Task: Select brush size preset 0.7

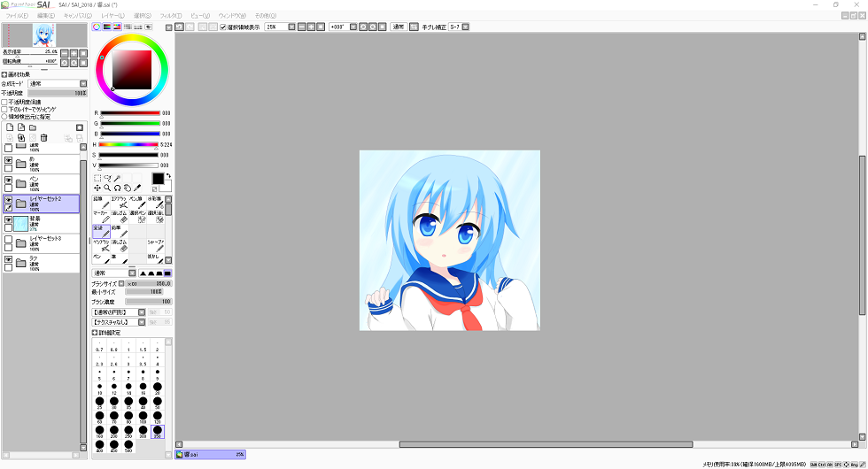Action: [x=99, y=346]
